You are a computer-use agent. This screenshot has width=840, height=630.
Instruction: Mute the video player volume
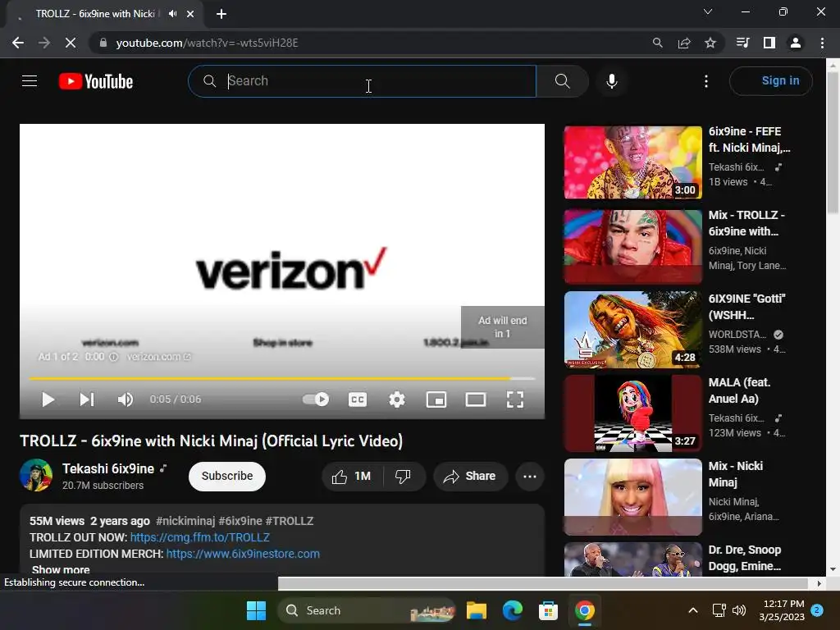(125, 399)
